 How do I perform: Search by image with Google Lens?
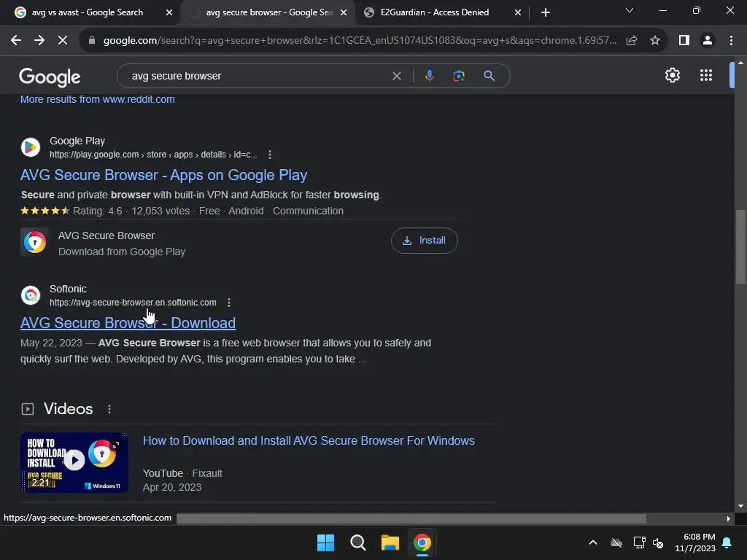[459, 76]
